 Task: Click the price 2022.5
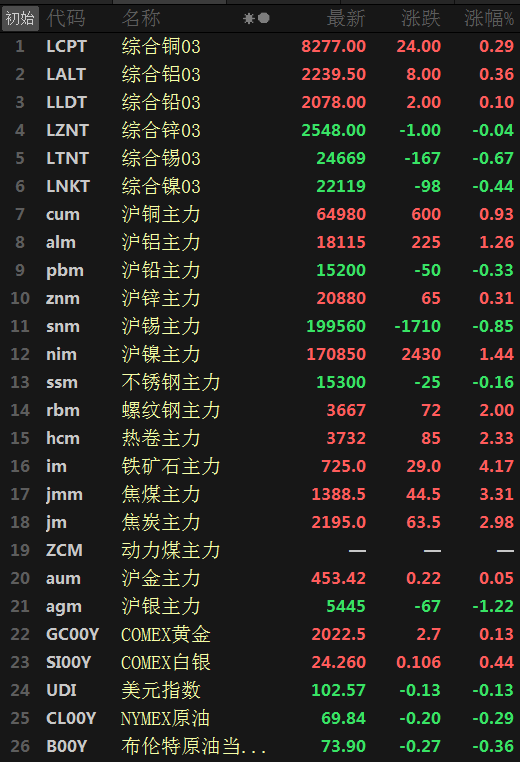pos(339,635)
